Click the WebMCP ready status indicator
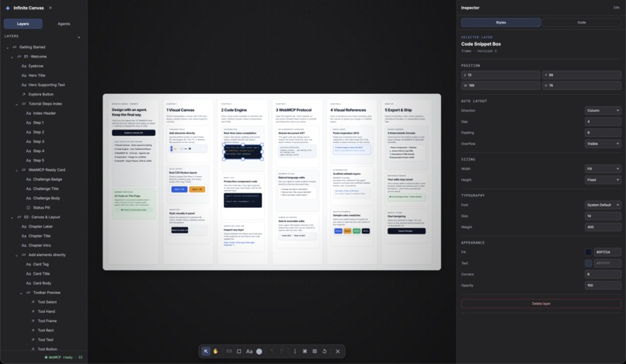 (64, 358)
